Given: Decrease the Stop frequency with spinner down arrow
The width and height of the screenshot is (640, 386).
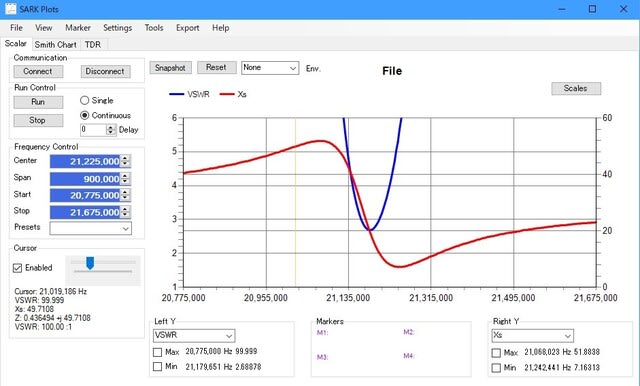Looking at the screenshot, I should click(x=126, y=215).
